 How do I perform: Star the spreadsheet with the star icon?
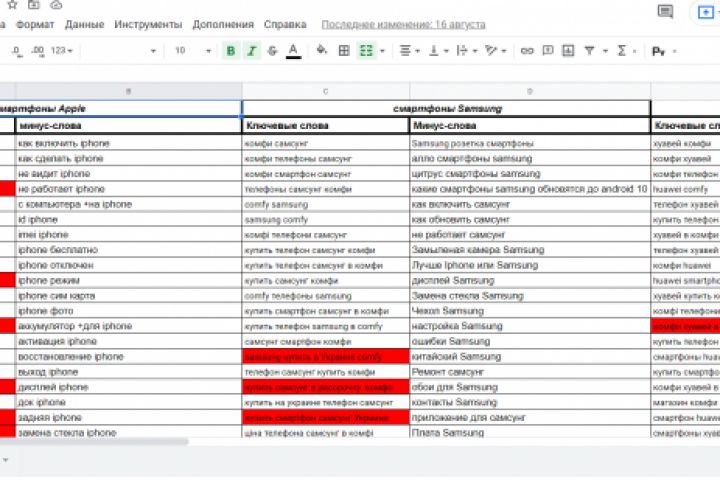click(x=12, y=4)
